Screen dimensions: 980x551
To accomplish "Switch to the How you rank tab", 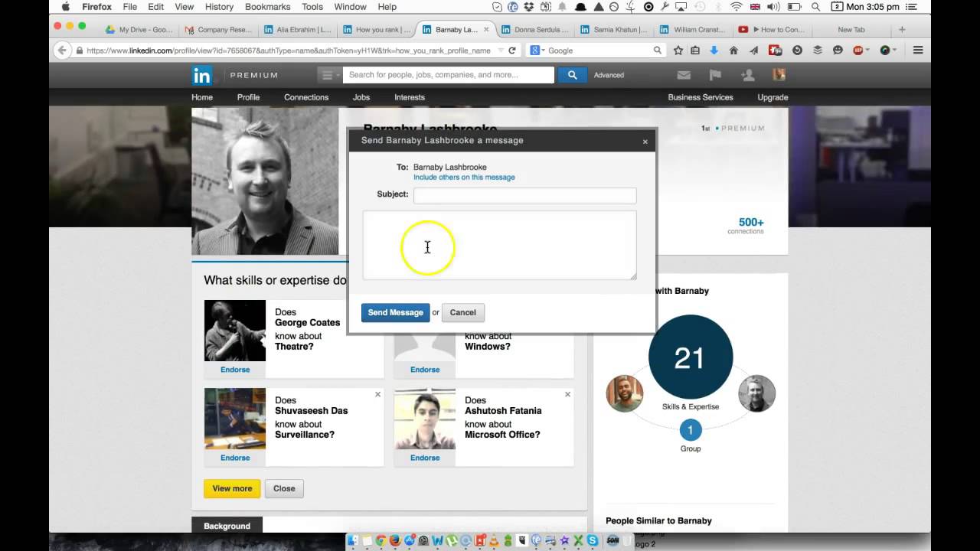I will pyautogui.click(x=377, y=30).
